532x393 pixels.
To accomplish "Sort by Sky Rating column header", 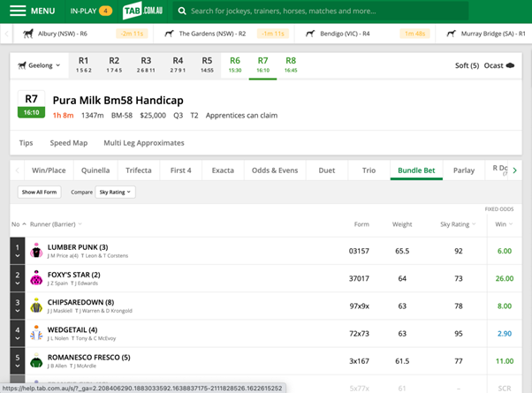I will (458, 224).
